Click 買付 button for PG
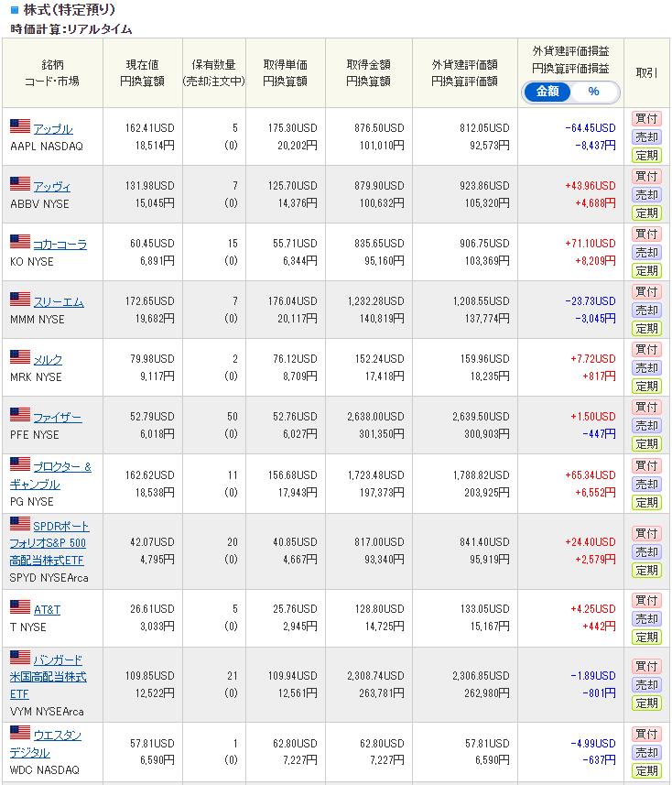Image resolution: width=672 pixels, height=785 pixels. (x=646, y=465)
